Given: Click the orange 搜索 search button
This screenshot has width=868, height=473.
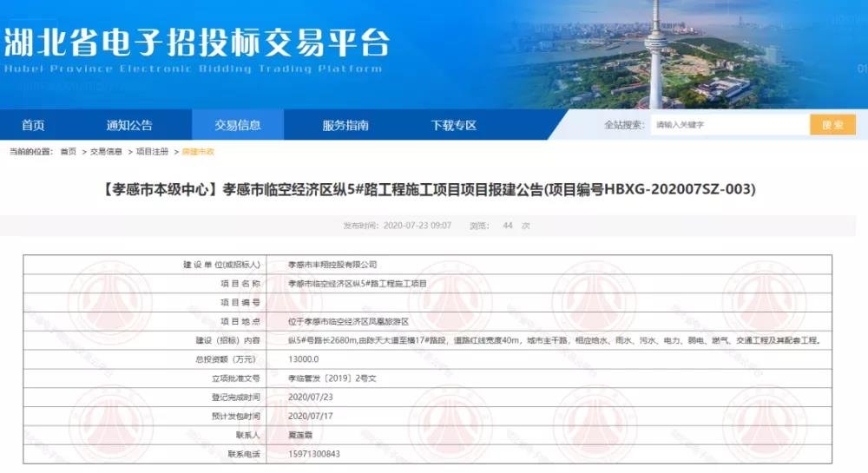Looking at the screenshot, I should point(832,124).
